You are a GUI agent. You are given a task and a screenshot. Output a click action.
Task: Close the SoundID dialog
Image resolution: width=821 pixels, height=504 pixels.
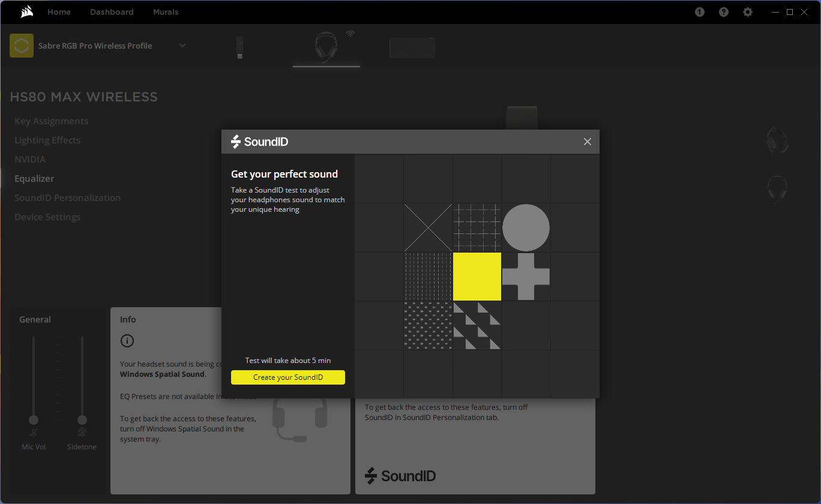[588, 142]
